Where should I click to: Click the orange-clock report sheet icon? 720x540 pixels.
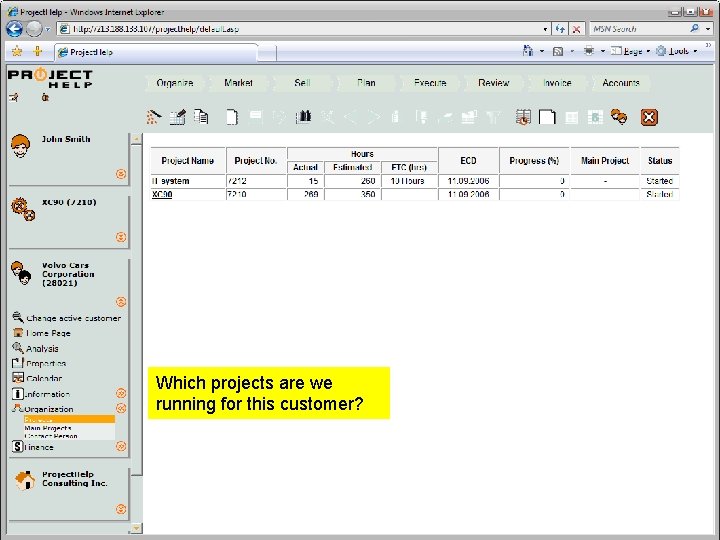pos(523,117)
